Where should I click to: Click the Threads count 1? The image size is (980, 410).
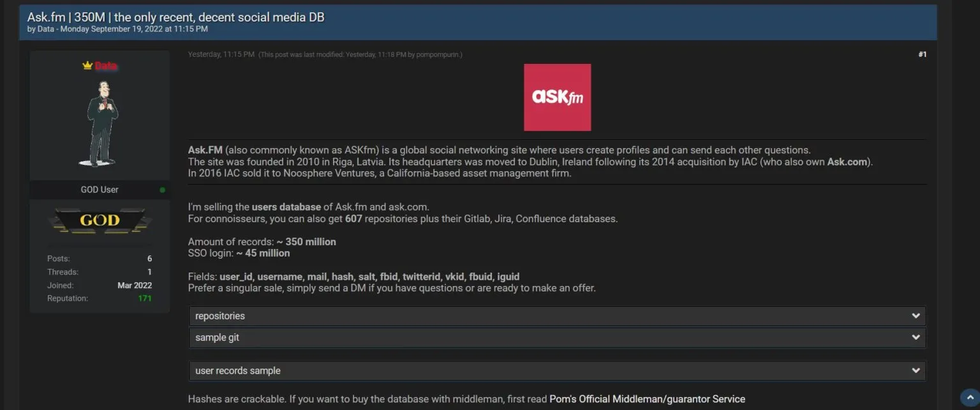coord(149,272)
